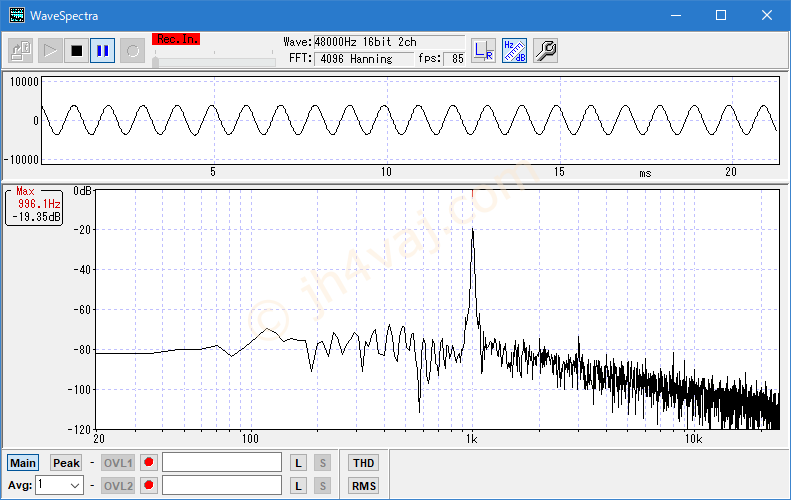This screenshot has height=500, width=791.
Task: Open wave file icon in toolbar
Action: tap(21, 50)
